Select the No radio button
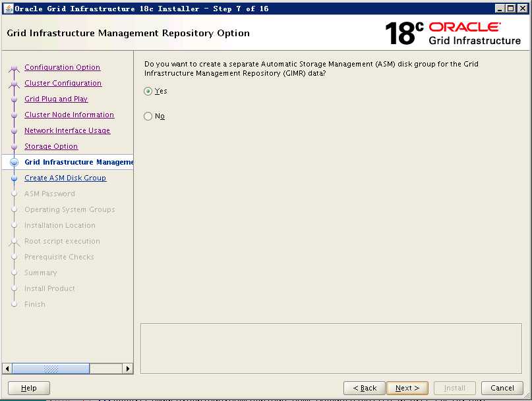Screen dimensions: 532x401 [148, 117]
